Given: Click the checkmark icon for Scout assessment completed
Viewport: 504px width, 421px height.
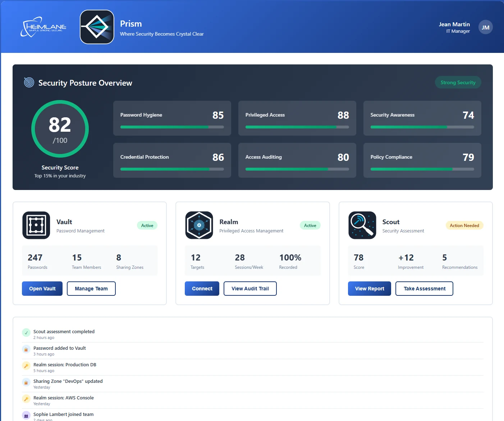Looking at the screenshot, I should [26, 332].
